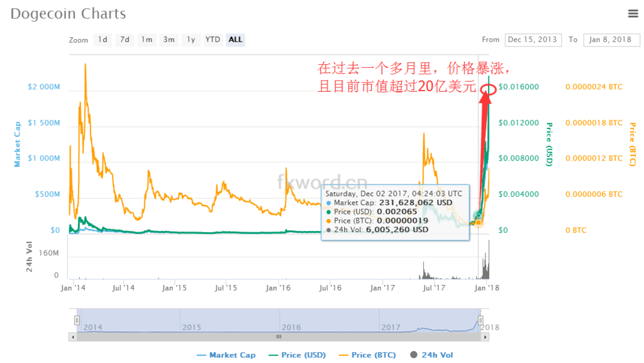
Task: Click the $0.016000 price axis label
Action: coord(519,87)
